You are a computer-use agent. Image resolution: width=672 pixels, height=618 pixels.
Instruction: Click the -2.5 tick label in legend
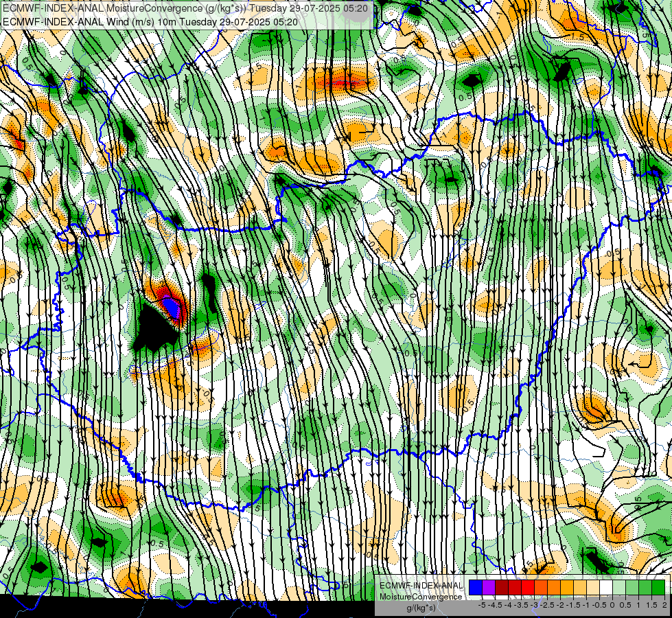click(x=547, y=605)
